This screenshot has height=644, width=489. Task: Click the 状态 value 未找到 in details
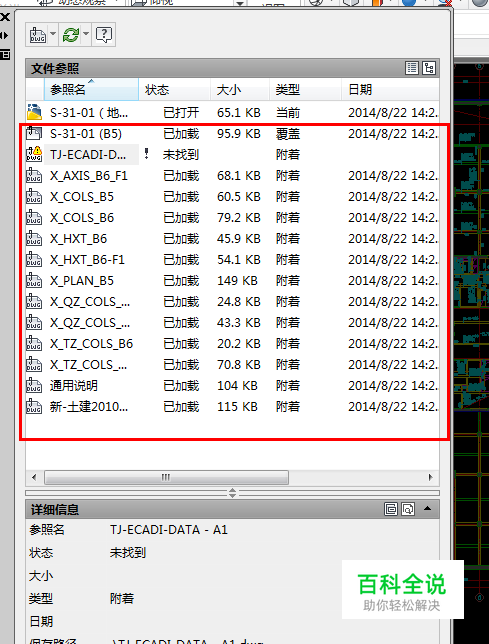click(x=128, y=553)
